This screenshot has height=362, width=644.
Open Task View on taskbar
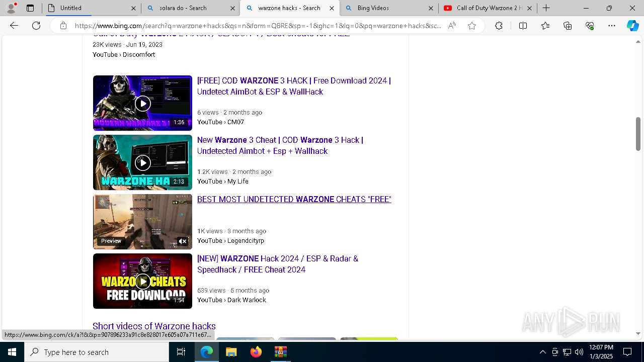tap(181, 352)
